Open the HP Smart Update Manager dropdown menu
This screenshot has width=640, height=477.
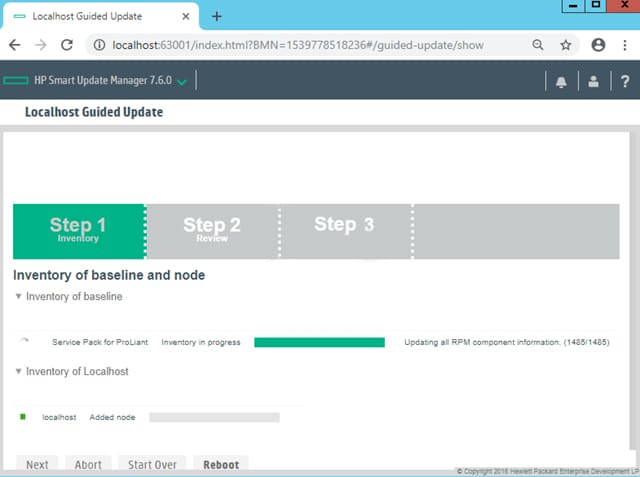click(182, 82)
